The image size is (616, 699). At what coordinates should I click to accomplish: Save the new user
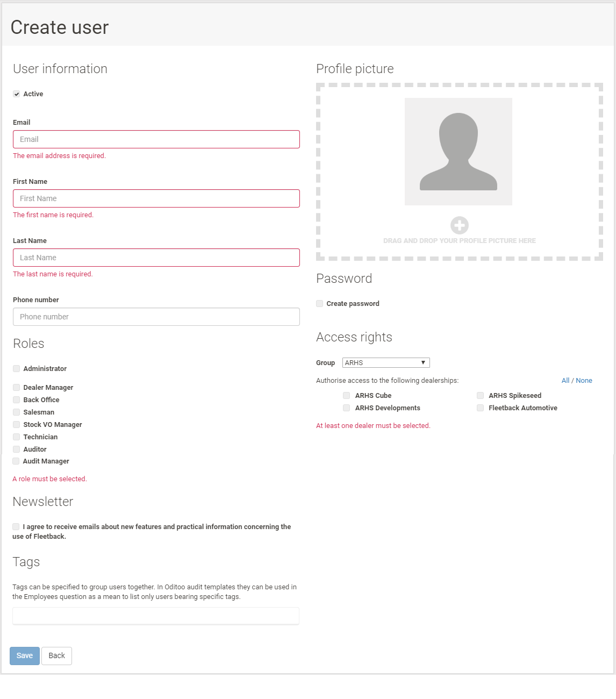click(x=24, y=655)
